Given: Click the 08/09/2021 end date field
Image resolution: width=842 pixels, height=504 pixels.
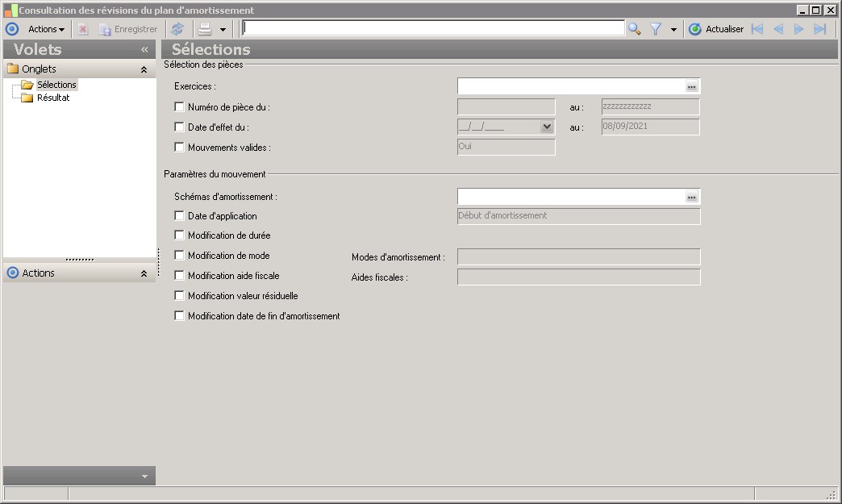Looking at the screenshot, I should (x=651, y=127).
